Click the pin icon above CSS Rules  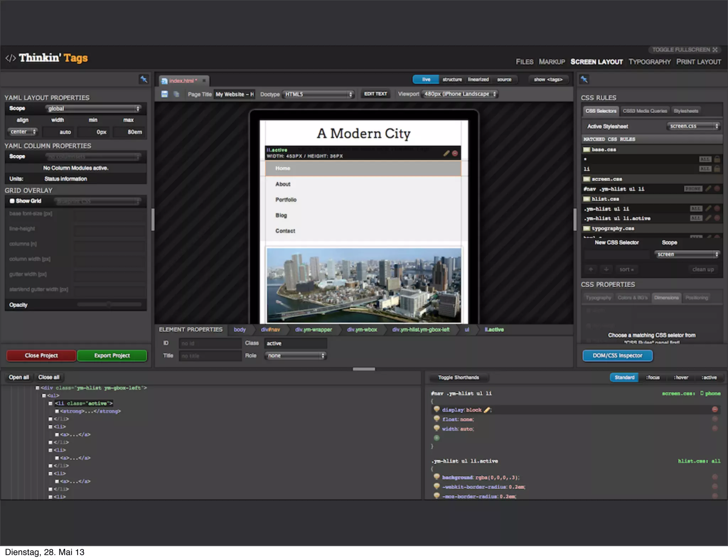584,79
